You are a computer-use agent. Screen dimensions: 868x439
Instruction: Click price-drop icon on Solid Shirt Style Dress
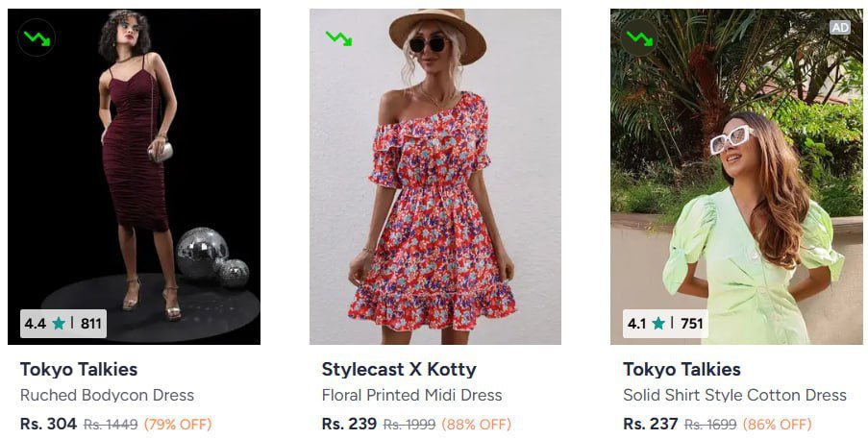(x=639, y=38)
